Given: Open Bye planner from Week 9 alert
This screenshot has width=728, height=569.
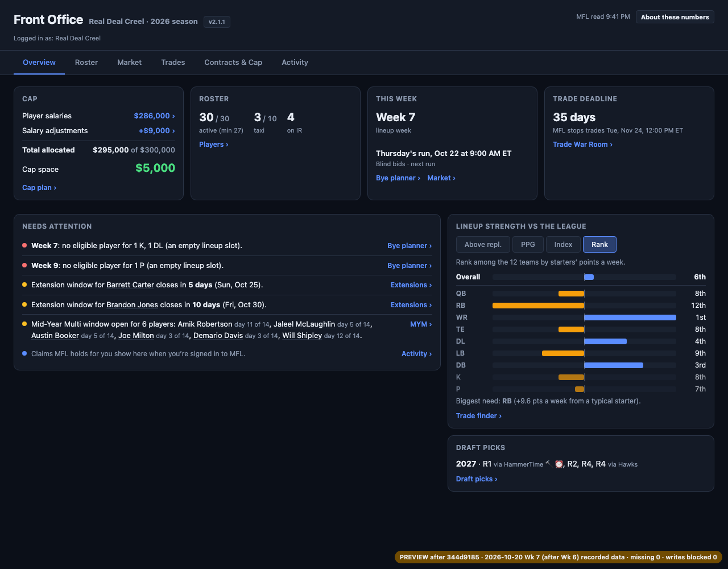Looking at the screenshot, I should (x=409, y=265).
